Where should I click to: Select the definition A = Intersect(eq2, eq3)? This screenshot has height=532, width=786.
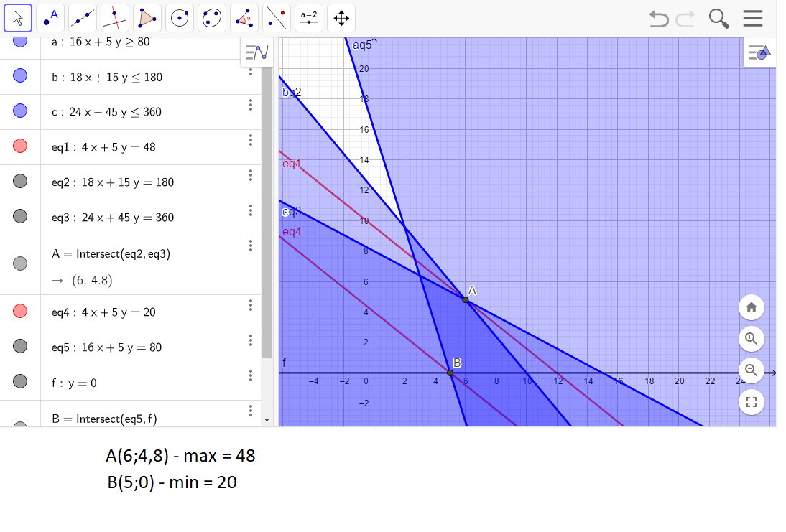pos(111,254)
